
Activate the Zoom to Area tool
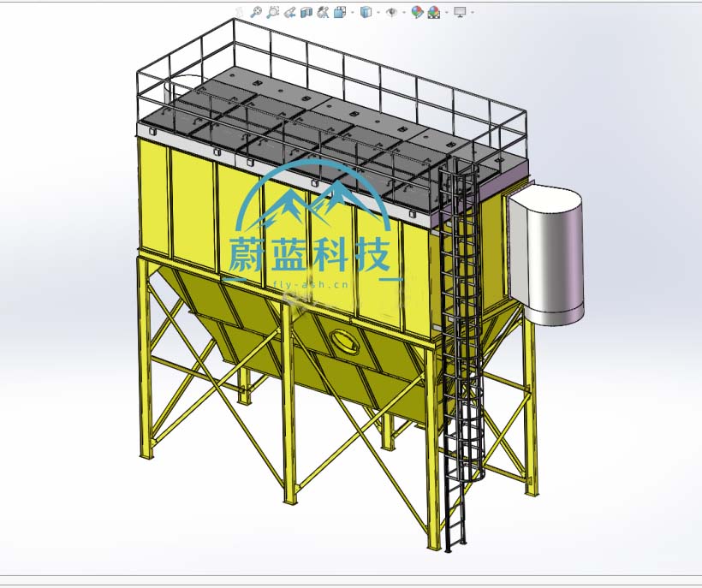pos(273,12)
